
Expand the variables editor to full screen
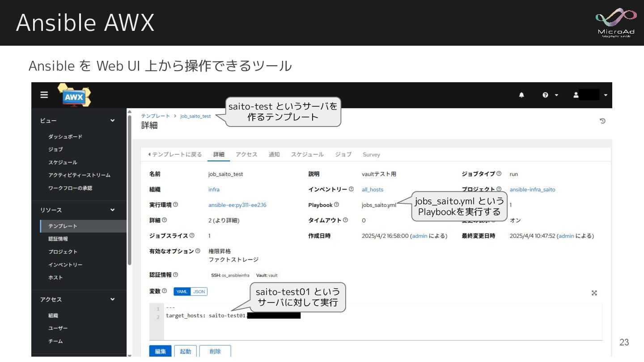click(594, 293)
